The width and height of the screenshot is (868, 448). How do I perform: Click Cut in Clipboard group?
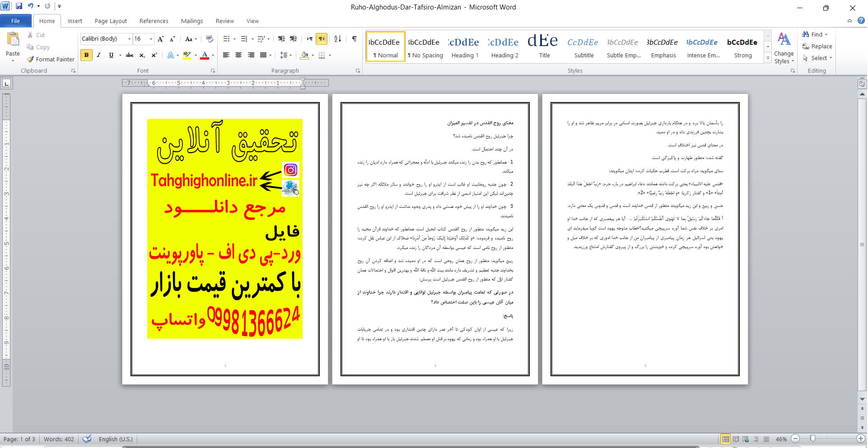click(x=36, y=35)
